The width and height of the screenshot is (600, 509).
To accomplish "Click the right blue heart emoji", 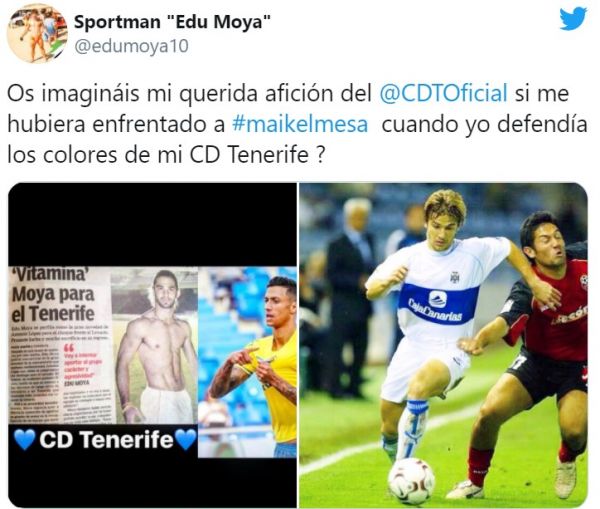I will (185, 439).
